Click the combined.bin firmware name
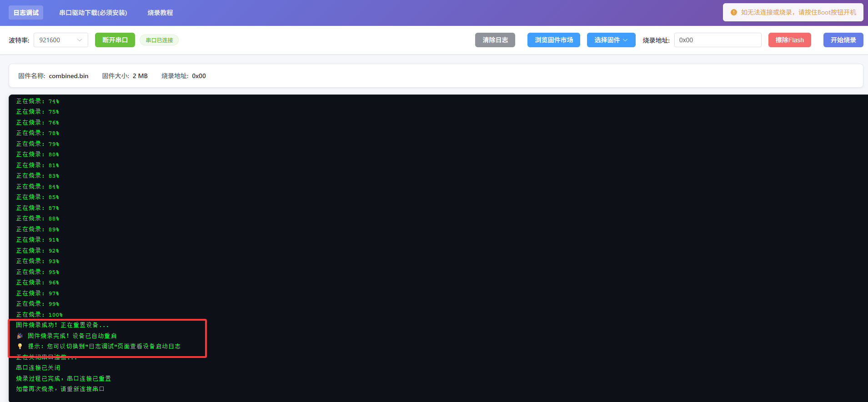This screenshot has height=402, width=868. 69,76
